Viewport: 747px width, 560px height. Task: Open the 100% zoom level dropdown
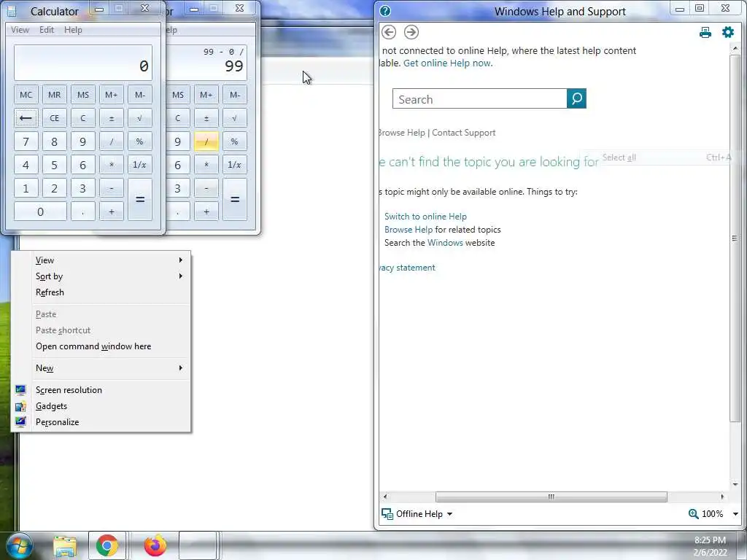735,514
